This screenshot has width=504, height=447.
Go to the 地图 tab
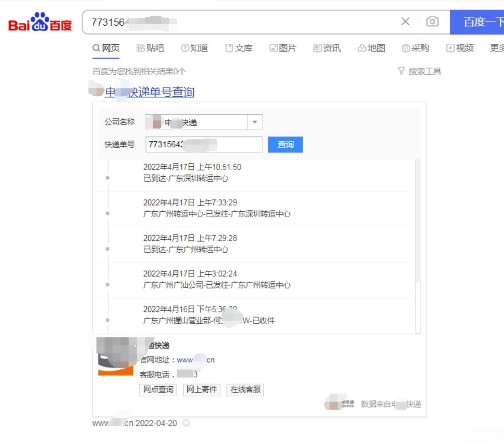(371, 48)
